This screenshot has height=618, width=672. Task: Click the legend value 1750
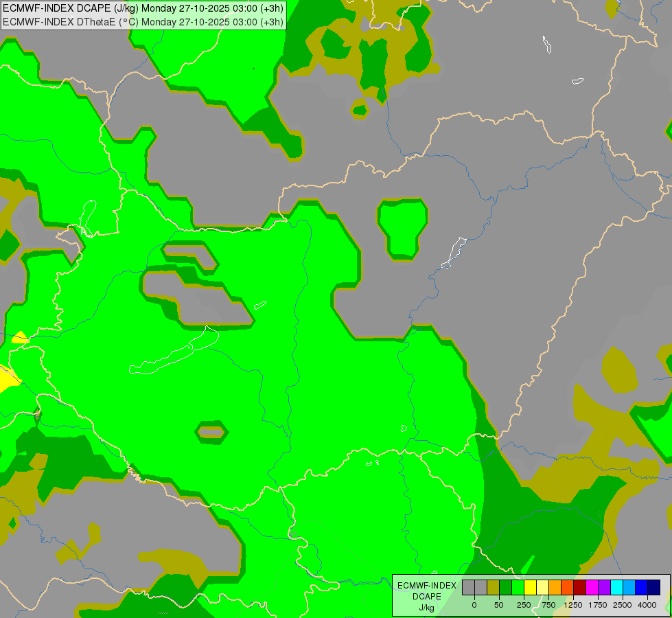click(598, 605)
